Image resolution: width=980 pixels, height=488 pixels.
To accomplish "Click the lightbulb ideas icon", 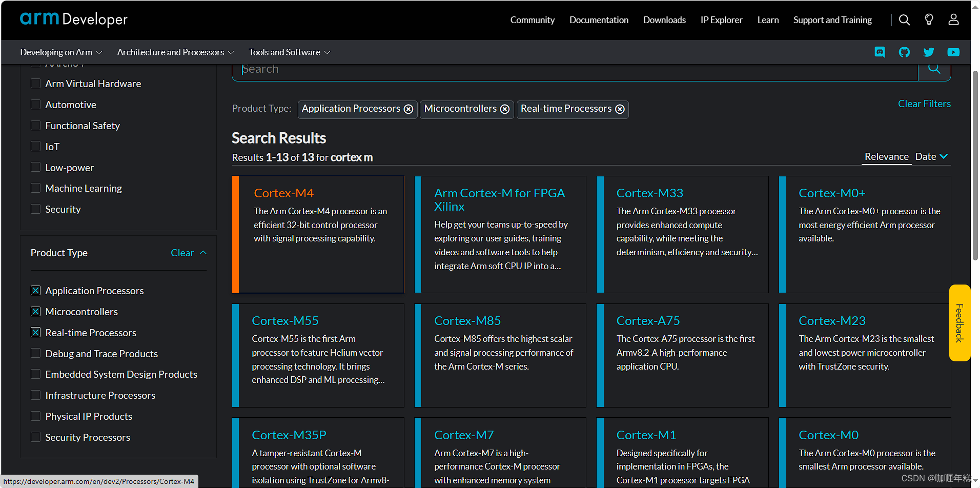I will pos(929,20).
